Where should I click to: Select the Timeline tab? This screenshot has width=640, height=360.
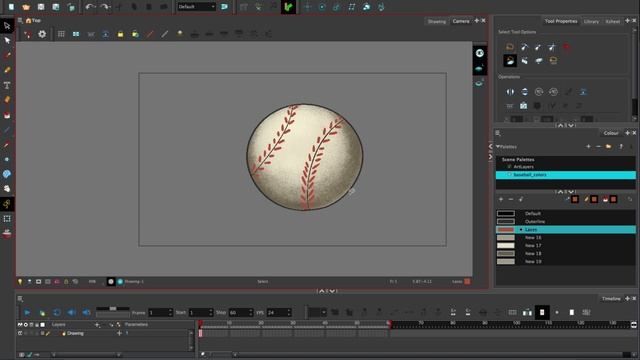coord(611,299)
